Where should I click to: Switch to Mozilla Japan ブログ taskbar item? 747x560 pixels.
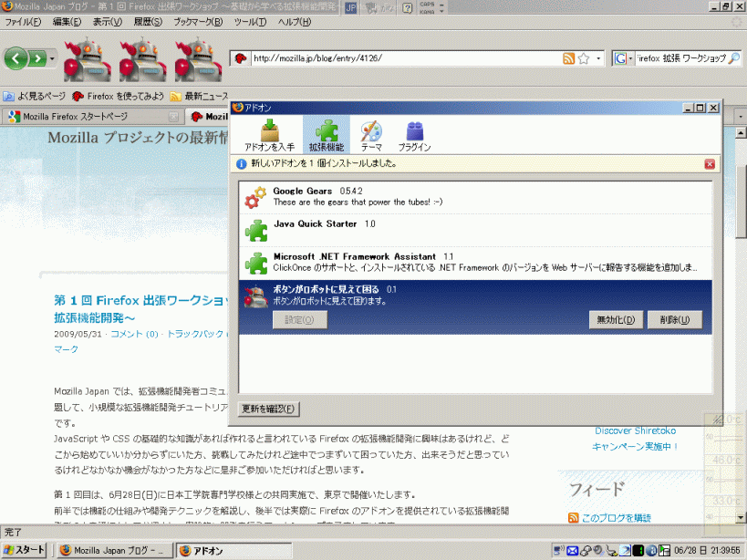click(113, 551)
